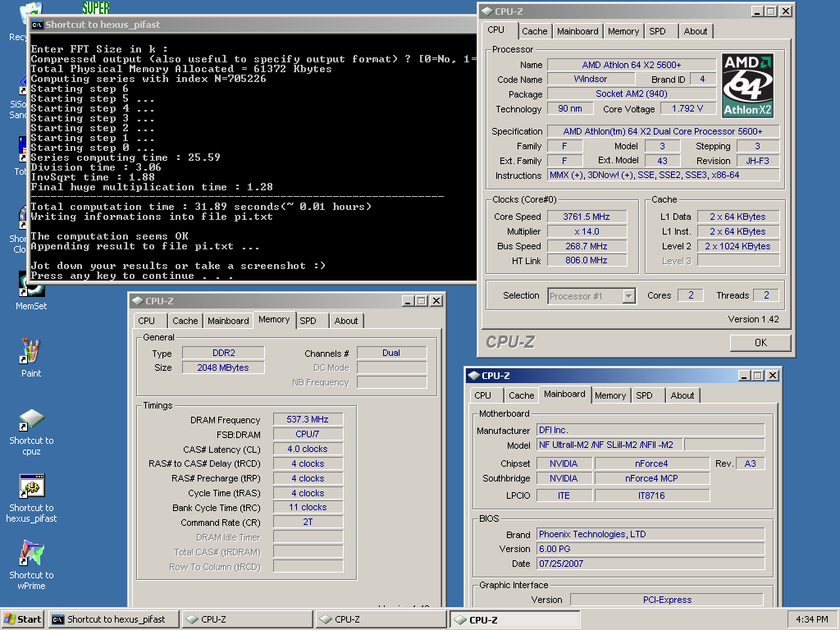Click the DRAM Frequency 537.3 MHz value
The width and height of the screenshot is (840, 630).
pyautogui.click(x=308, y=419)
